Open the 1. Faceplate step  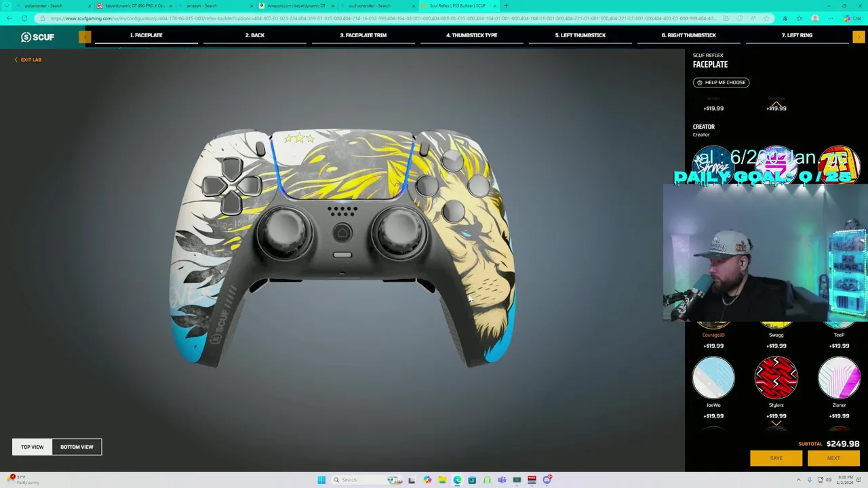tap(146, 35)
